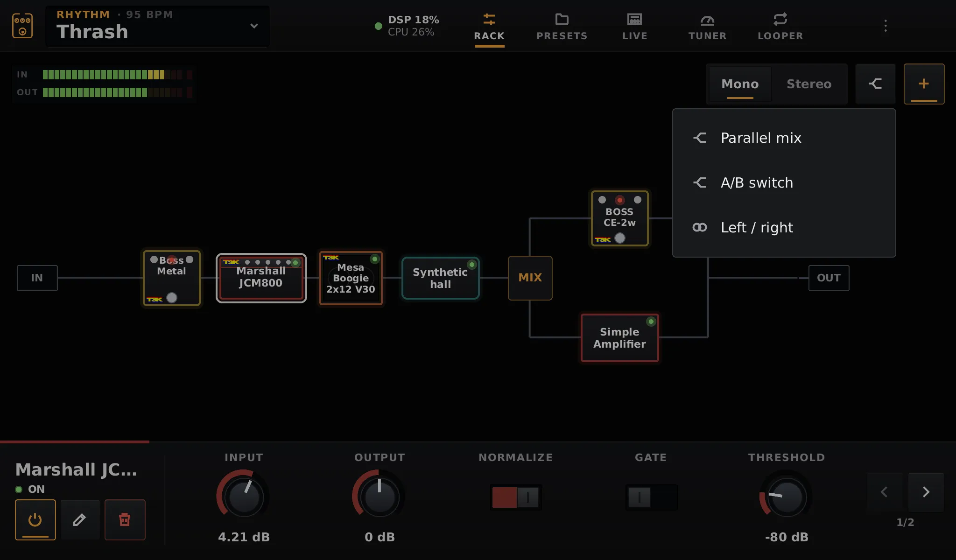Open the LIVE tab
The width and height of the screenshot is (956, 560).
tap(635, 27)
